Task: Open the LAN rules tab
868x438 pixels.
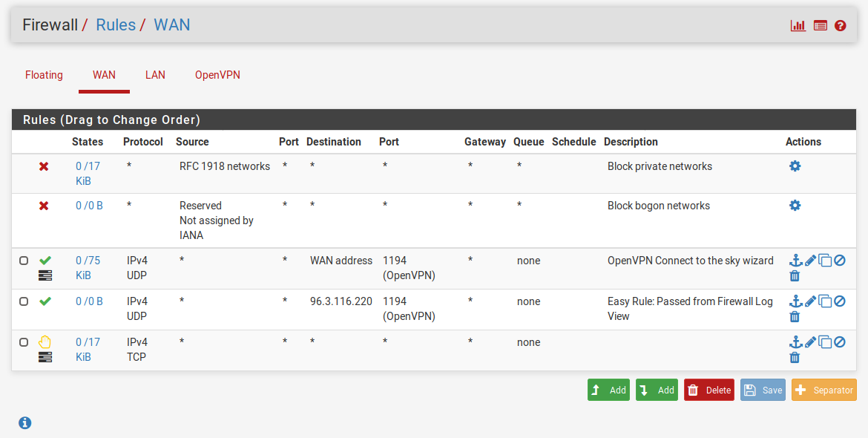Action: (155, 75)
